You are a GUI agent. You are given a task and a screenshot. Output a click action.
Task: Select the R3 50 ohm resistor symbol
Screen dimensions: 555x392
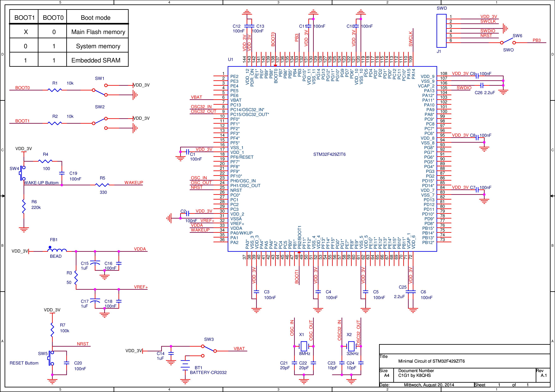pyautogui.click(x=76, y=277)
